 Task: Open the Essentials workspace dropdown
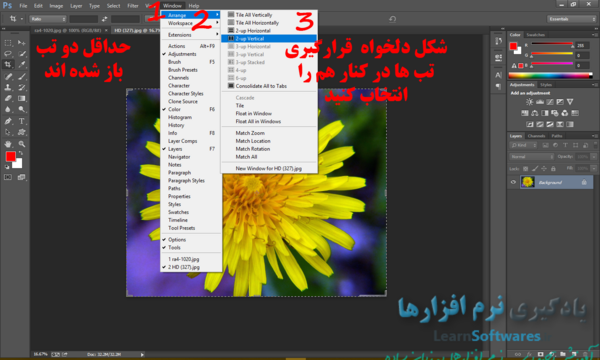[571, 19]
